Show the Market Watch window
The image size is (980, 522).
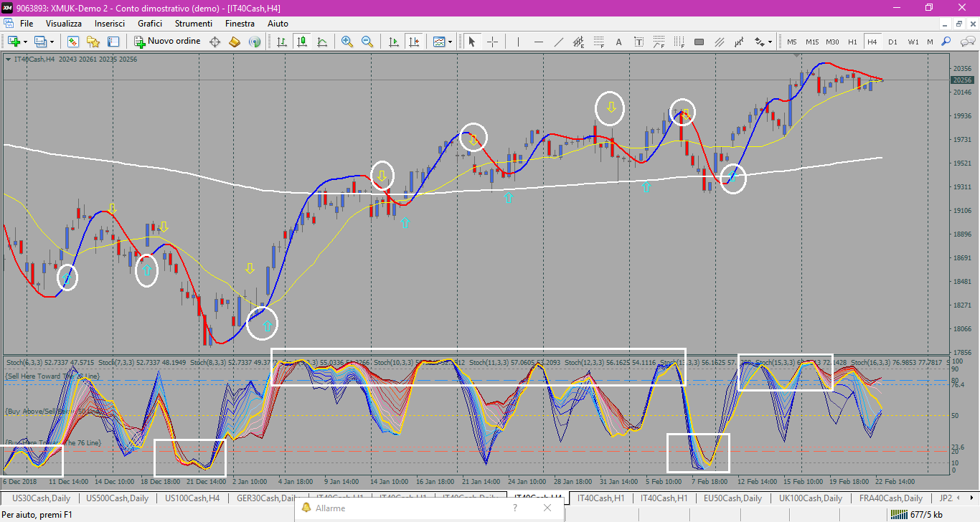(x=72, y=42)
